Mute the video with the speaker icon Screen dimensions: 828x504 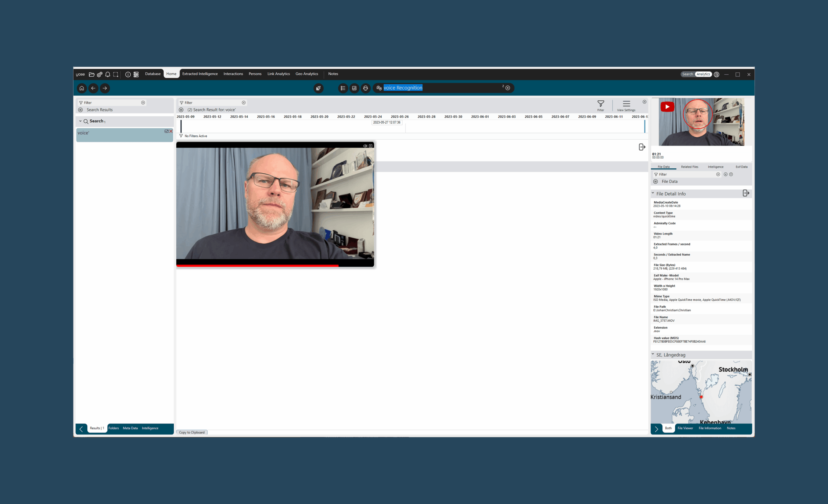point(365,146)
